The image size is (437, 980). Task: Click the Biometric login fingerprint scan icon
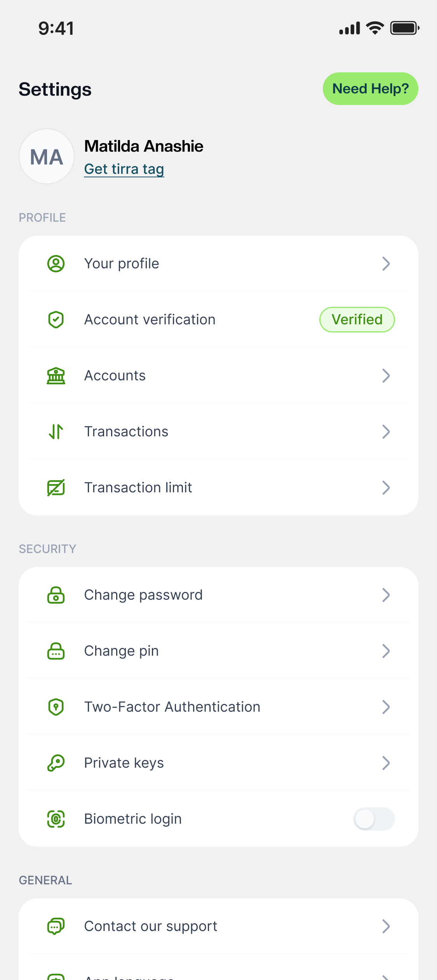[x=56, y=819]
